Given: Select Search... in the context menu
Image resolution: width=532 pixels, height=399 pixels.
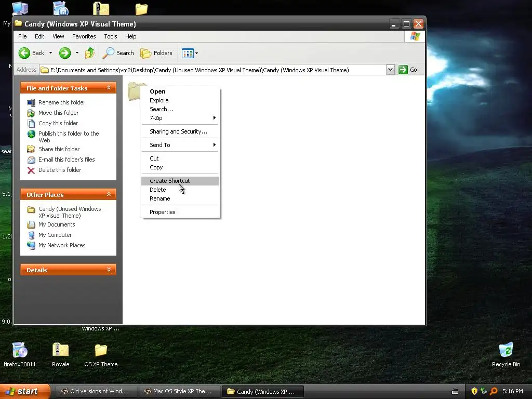Looking at the screenshot, I should [180, 109].
